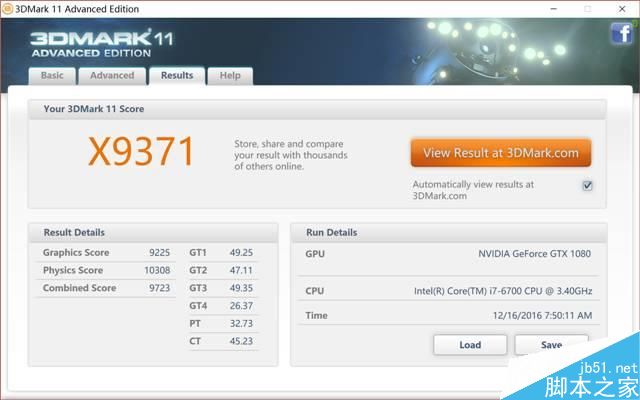Uncheck automatically view results at 3DMark.com

[588, 185]
